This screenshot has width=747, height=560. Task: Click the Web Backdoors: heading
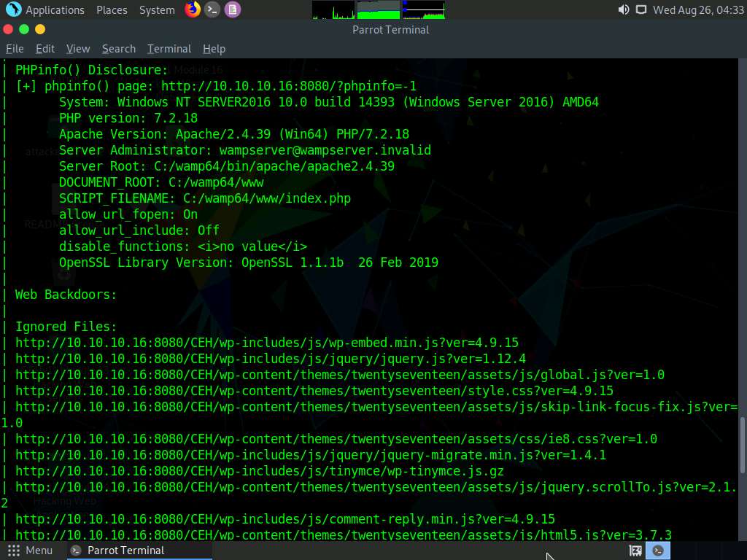[x=66, y=295]
